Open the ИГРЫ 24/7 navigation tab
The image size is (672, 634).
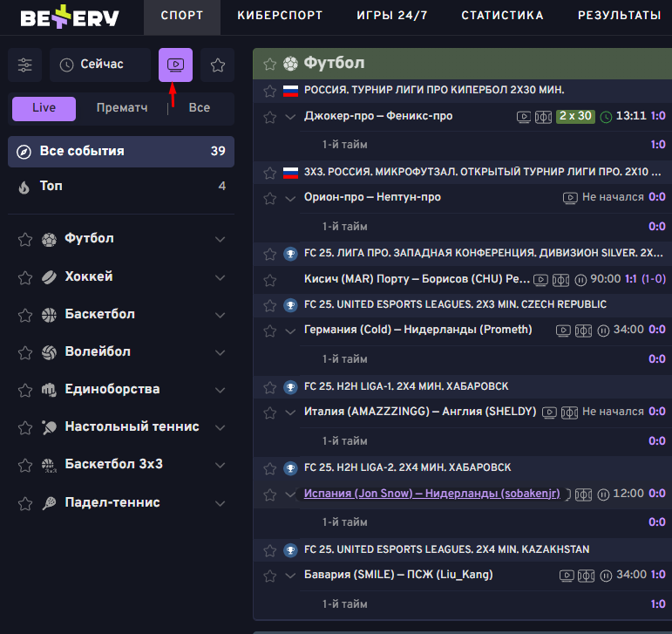tap(391, 16)
